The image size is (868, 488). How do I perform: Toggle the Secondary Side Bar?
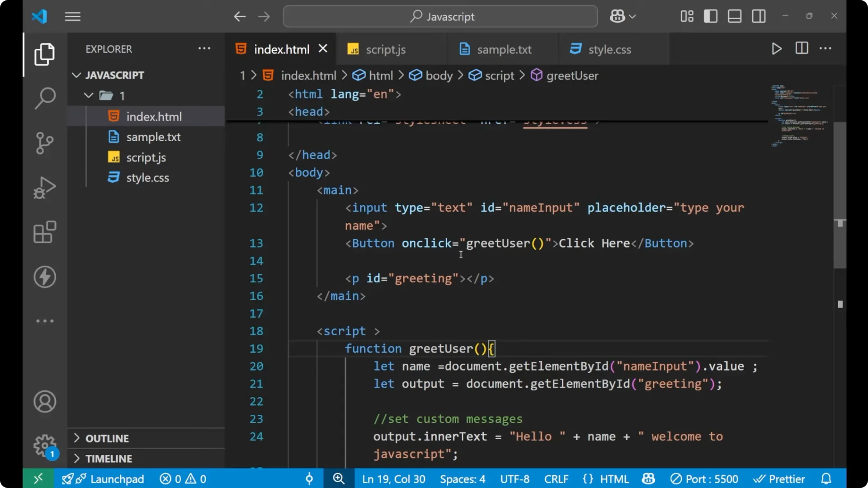(759, 16)
